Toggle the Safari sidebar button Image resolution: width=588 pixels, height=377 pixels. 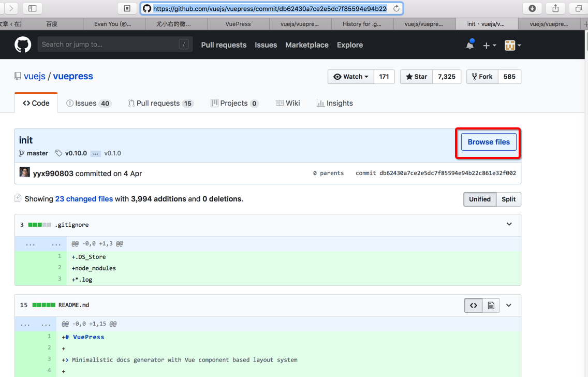click(33, 8)
